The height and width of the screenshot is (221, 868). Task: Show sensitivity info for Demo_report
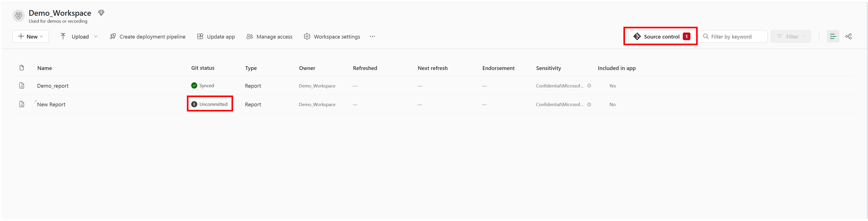point(589,86)
